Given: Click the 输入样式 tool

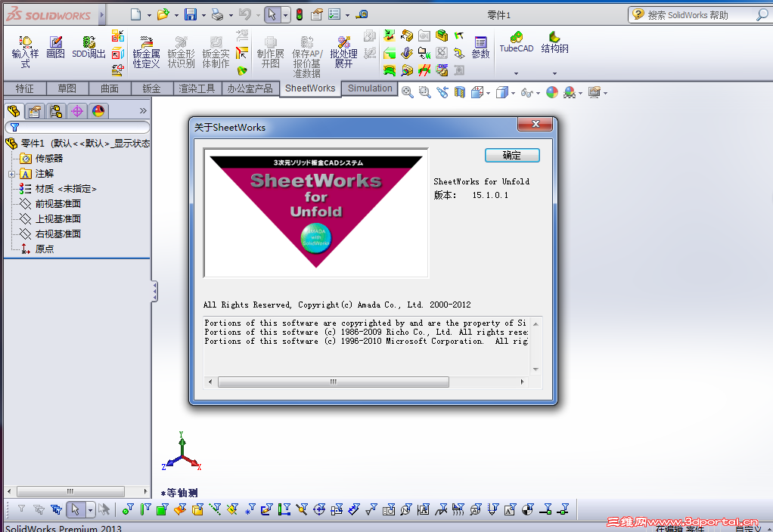Looking at the screenshot, I should click(x=25, y=51).
